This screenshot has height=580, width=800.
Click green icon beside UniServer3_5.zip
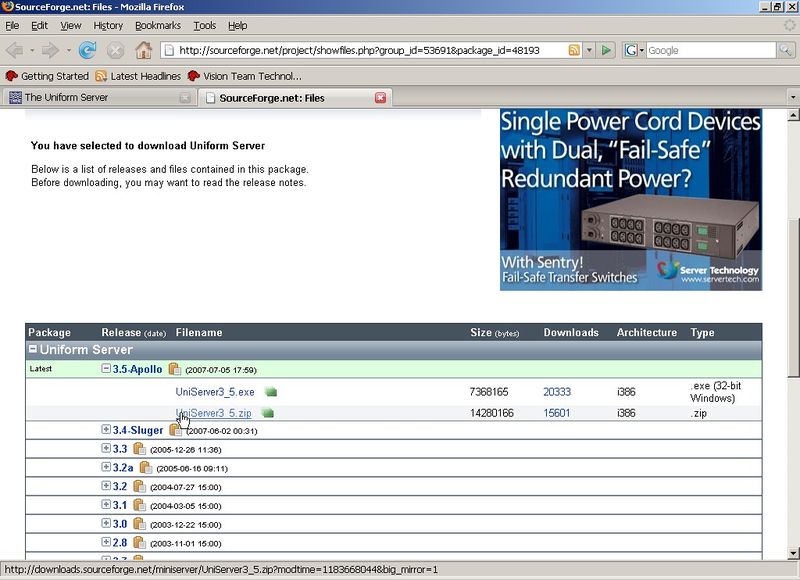(x=268, y=413)
